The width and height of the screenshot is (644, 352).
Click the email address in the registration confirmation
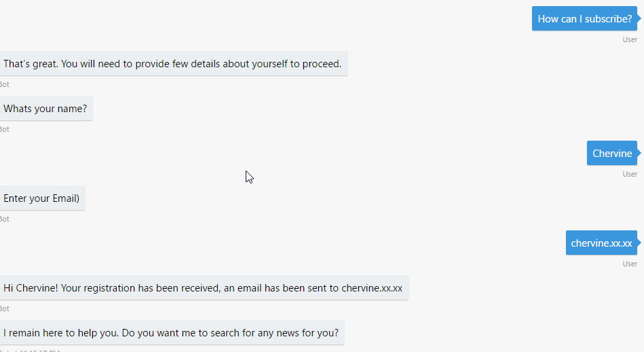(x=372, y=288)
